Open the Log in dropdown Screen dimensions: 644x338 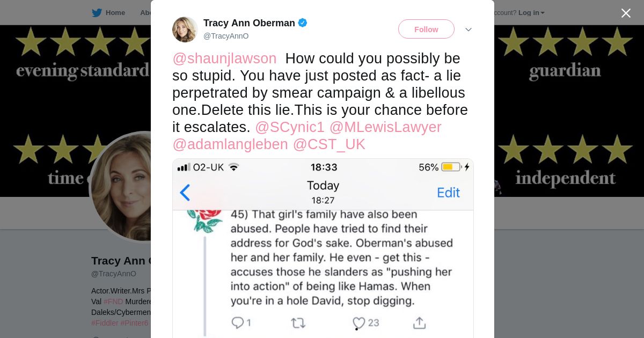pyautogui.click(x=531, y=13)
